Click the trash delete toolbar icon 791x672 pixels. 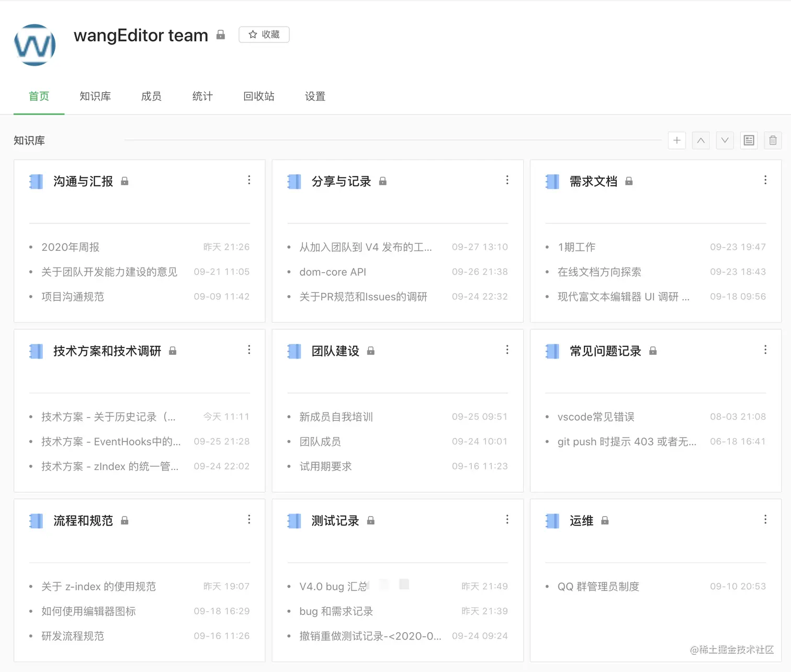coord(773,140)
